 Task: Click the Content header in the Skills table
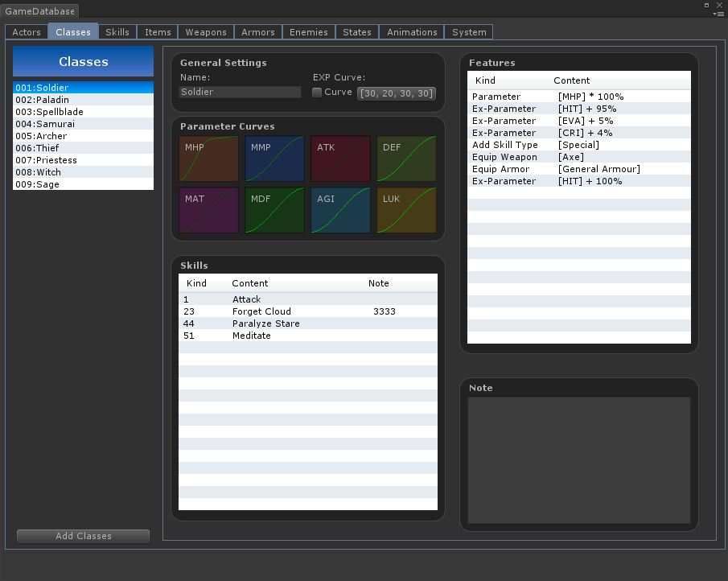coord(250,283)
